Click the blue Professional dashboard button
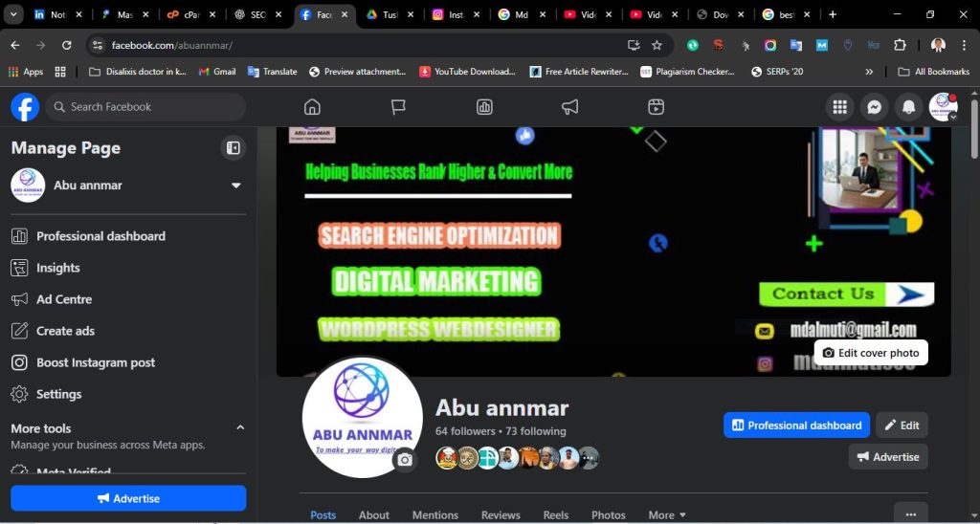 pos(796,426)
